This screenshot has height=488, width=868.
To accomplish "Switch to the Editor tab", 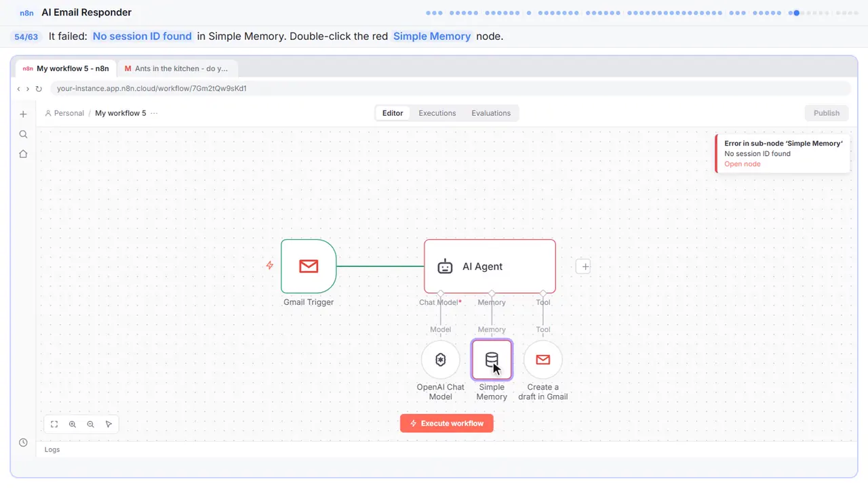I will click(x=393, y=113).
